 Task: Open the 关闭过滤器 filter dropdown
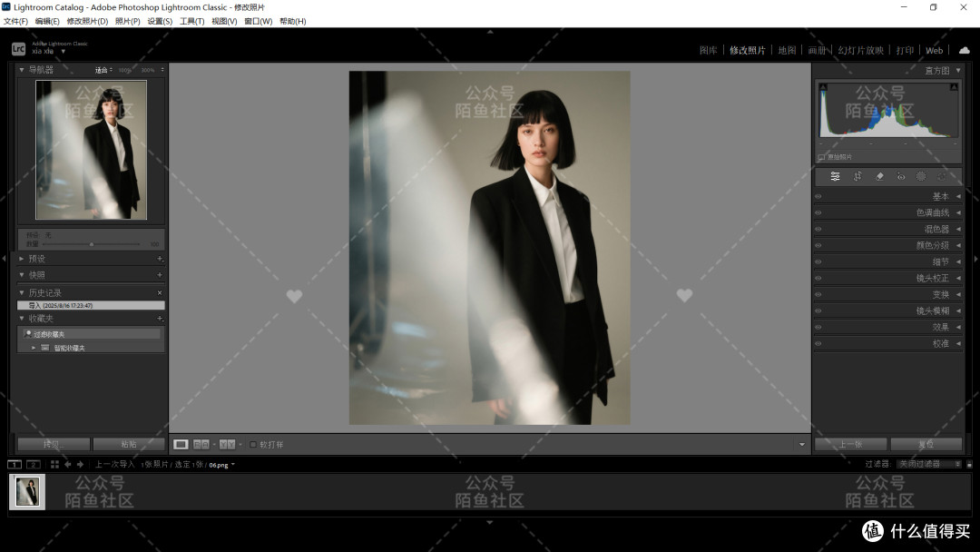tap(929, 464)
